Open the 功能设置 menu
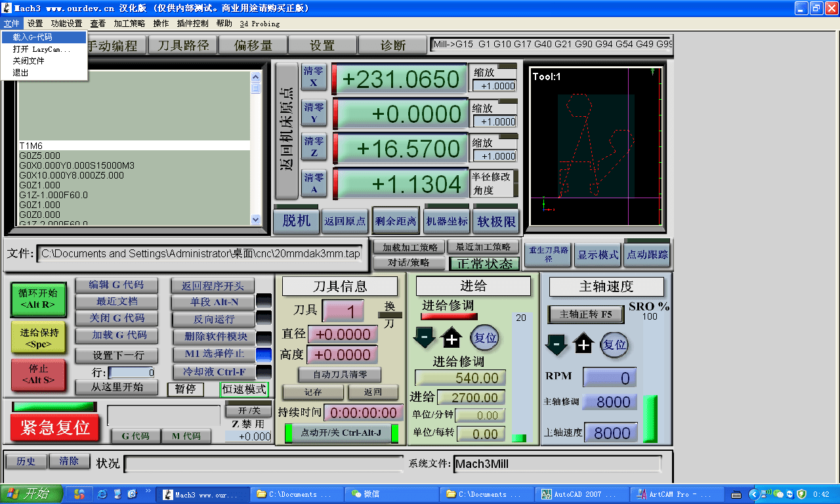Image resolution: width=840 pixels, height=504 pixels. [66, 24]
